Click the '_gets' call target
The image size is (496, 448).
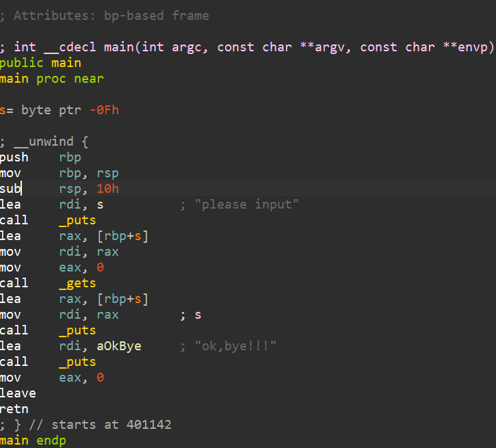click(77, 283)
